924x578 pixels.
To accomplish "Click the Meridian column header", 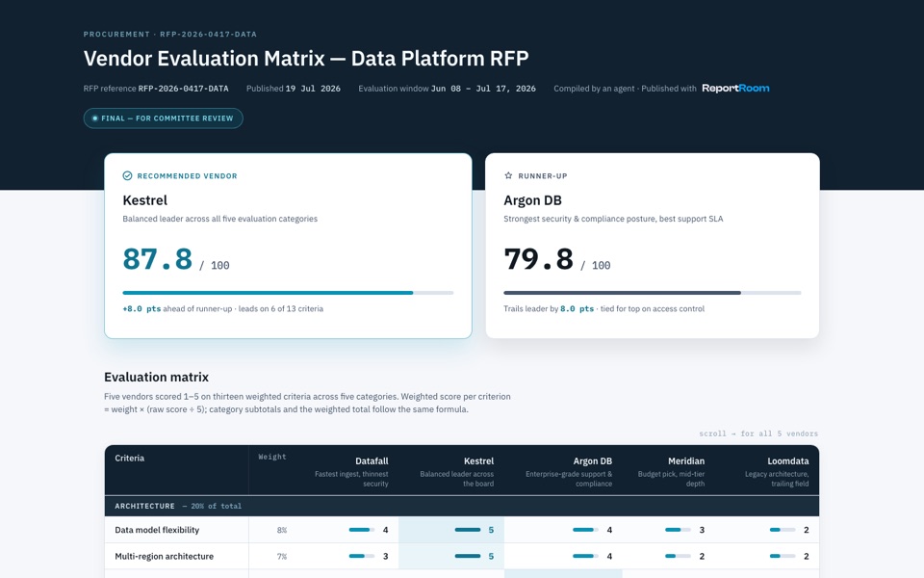I will 670,472.
